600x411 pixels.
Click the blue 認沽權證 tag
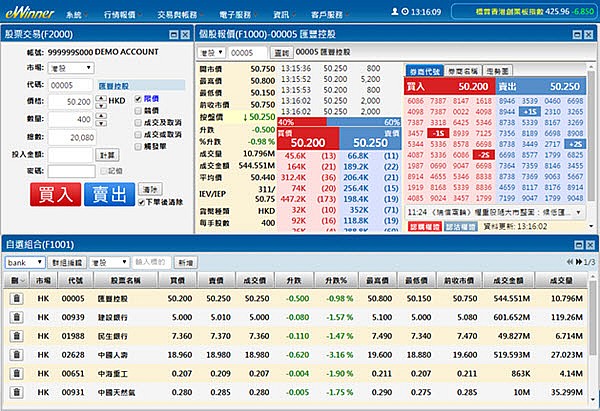pyautogui.click(x=461, y=227)
